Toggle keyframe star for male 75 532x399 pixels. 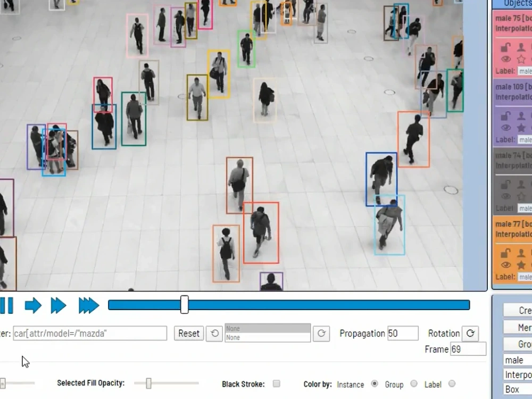coord(521,60)
